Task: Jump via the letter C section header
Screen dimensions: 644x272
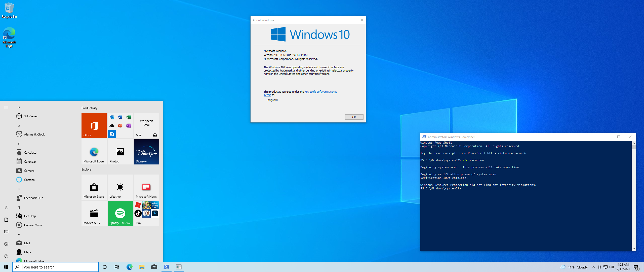Action: (19, 144)
